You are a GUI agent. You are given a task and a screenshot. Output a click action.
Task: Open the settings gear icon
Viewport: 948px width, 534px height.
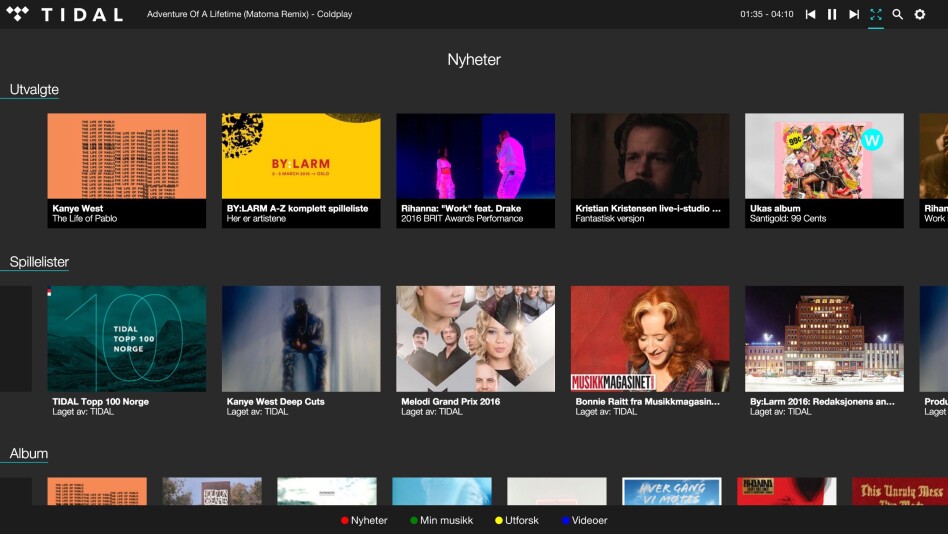coord(920,14)
